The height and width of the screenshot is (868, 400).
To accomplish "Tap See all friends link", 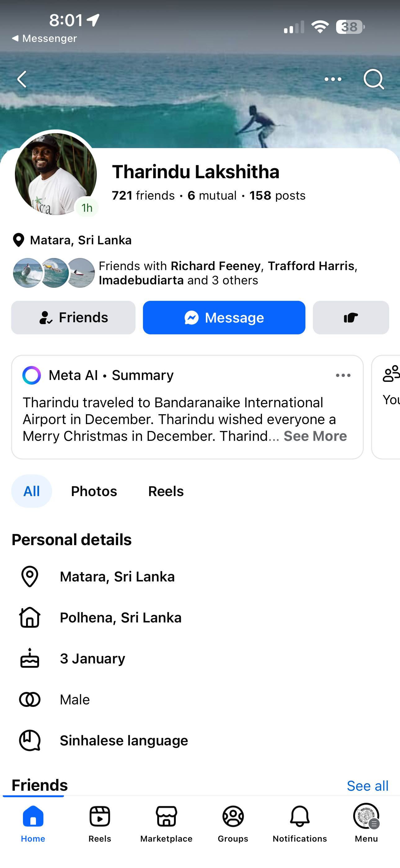I will pyautogui.click(x=367, y=786).
